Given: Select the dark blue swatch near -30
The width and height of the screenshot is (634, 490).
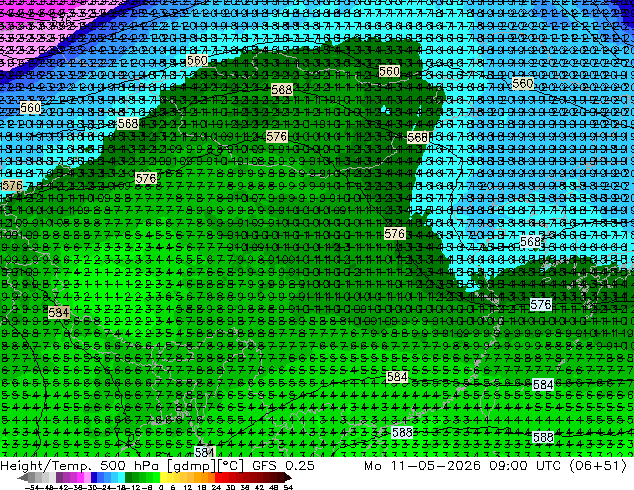Looking at the screenshot, I should click(94, 477).
